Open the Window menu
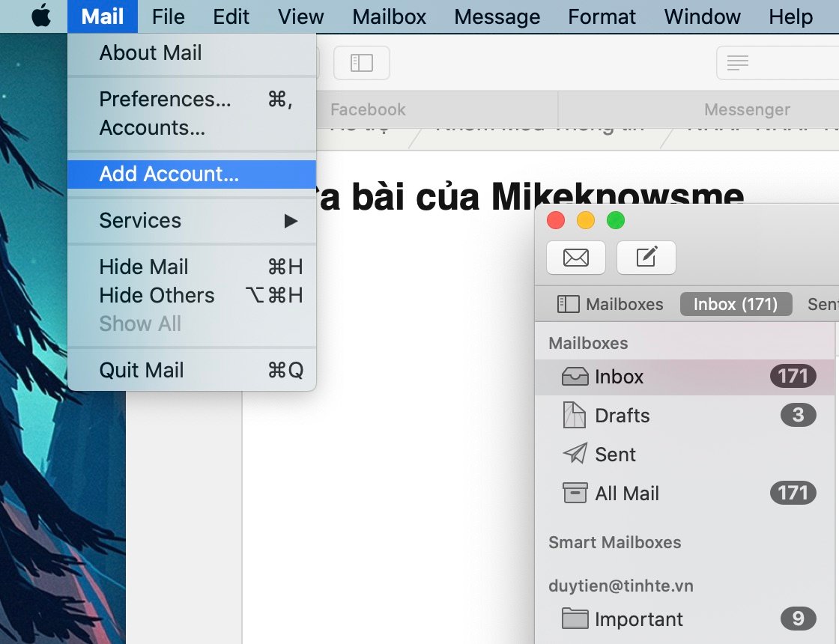 (702, 16)
